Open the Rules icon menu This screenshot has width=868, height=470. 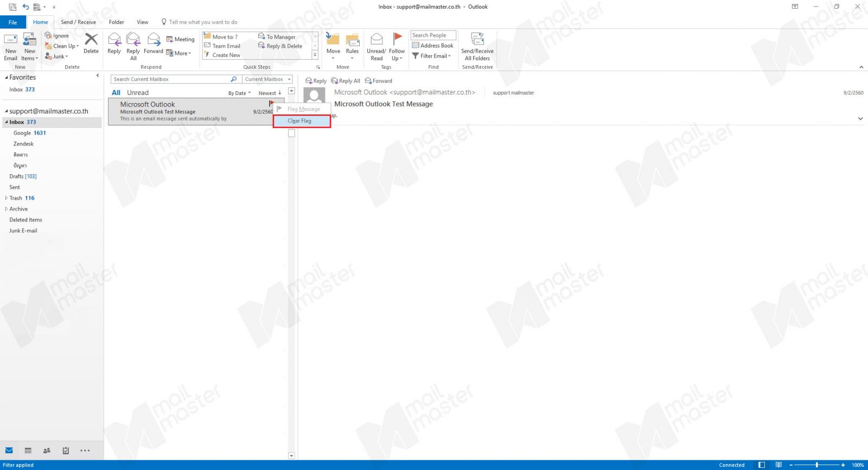point(353,46)
